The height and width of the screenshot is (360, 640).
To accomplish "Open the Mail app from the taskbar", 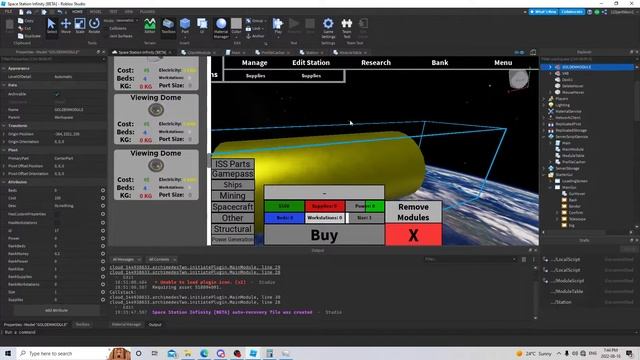I will [172, 353].
